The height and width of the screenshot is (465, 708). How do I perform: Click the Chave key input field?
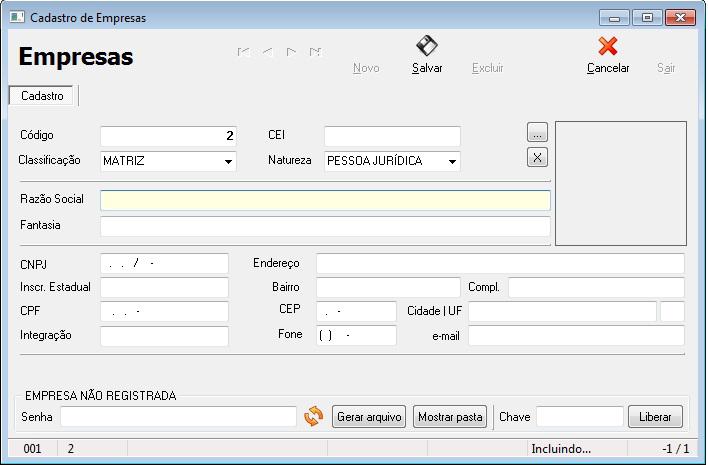click(x=579, y=417)
